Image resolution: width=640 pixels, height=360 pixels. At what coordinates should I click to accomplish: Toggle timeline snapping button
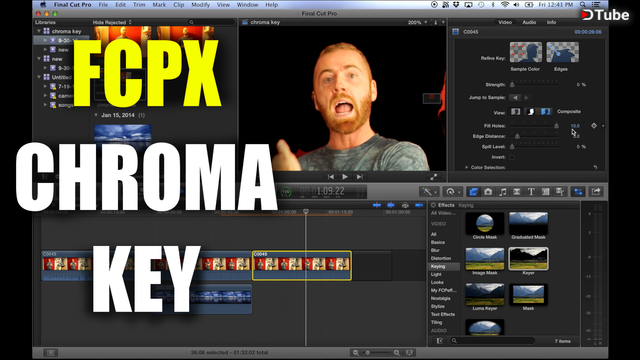pyautogui.click(x=419, y=205)
